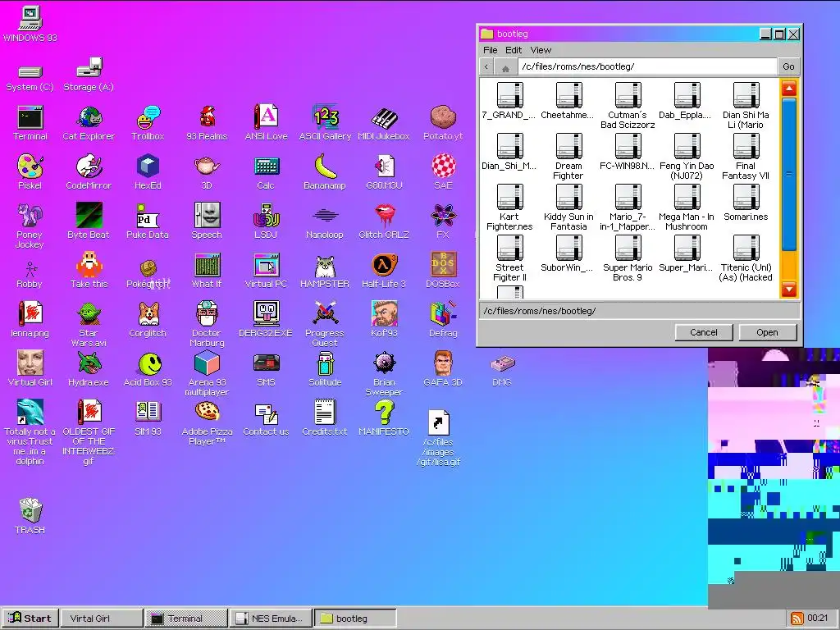
Task: Launch MIDI Jukebox icon
Action: click(x=384, y=124)
